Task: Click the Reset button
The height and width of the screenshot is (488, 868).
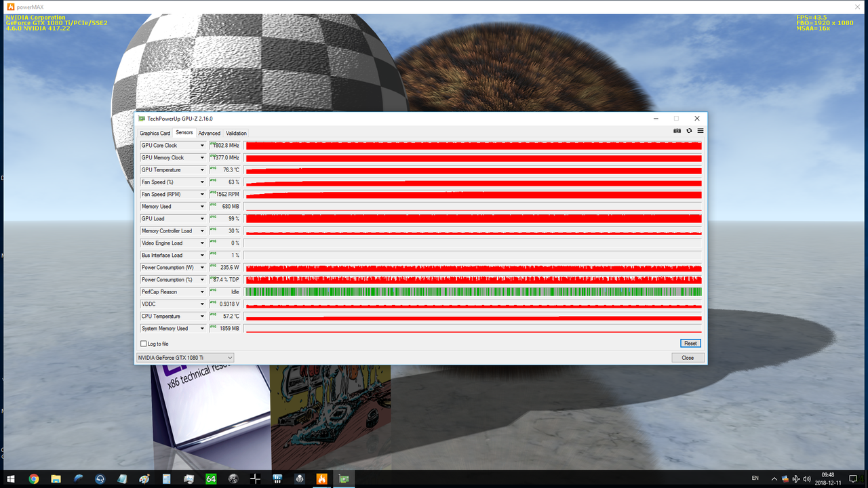Action: coord(690,344)
